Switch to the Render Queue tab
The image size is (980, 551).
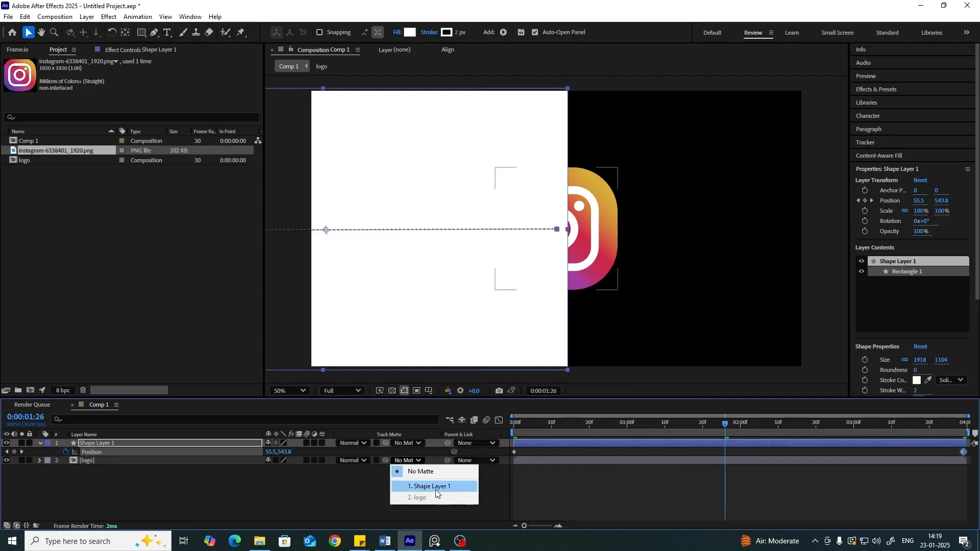32,405
